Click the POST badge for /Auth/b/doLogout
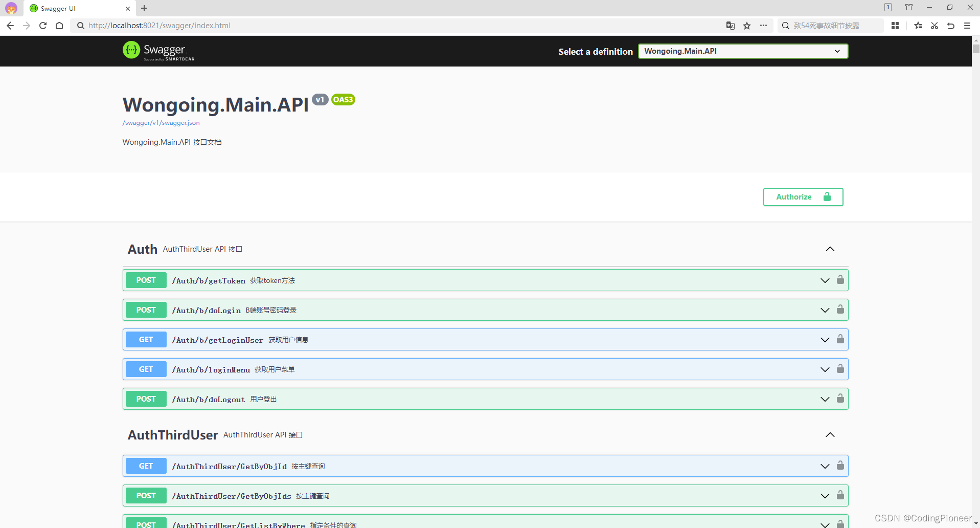Screen dimensions: 980x528 146,399
